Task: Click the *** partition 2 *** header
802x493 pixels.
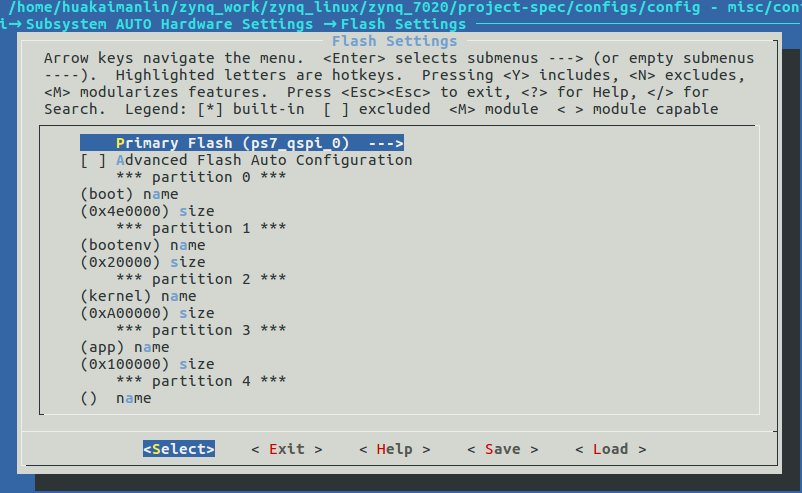Action: 201,279
